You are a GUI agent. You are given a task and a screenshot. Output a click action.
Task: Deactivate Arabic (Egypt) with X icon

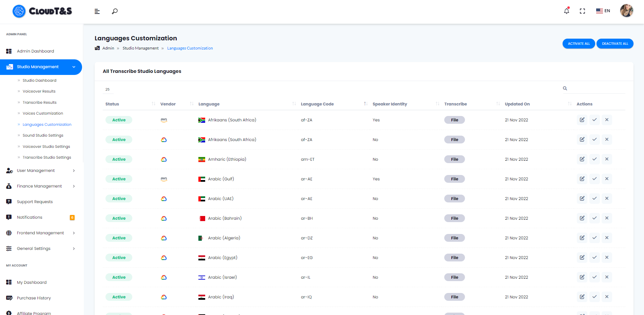(607, 257)
